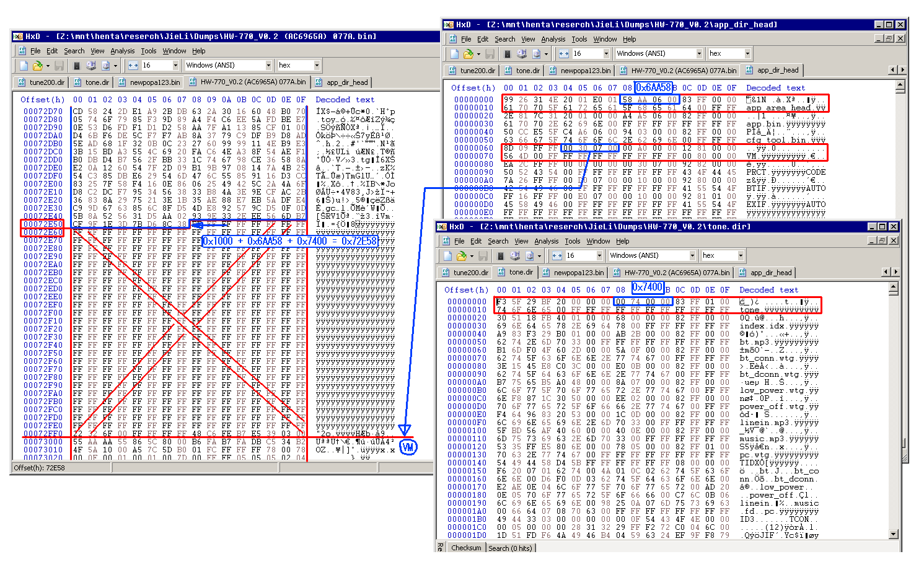The width and height of the screenshot is (924, 567).
Task: Open bytes-per-row 16 dropdown in tone.dir window
Action: click(x=599, y=255)
